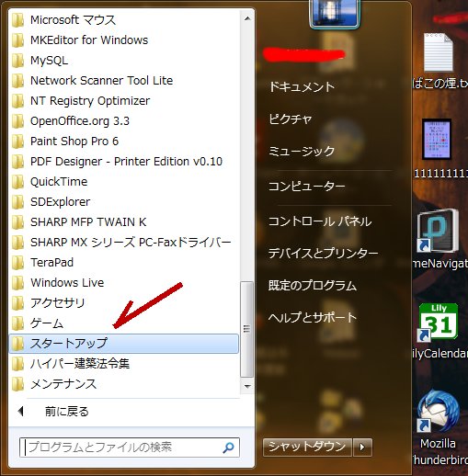Open the Navigator shortcut with P logo
The image size is (468, 476).
(x=438, y=231)
